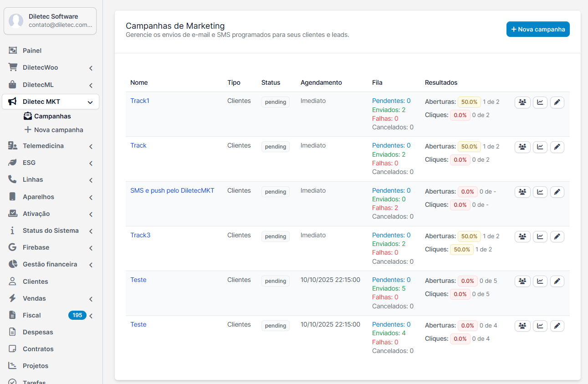Open the Track3 campaign link
Viewport: 588px width, 384px height.
(140, 235)
